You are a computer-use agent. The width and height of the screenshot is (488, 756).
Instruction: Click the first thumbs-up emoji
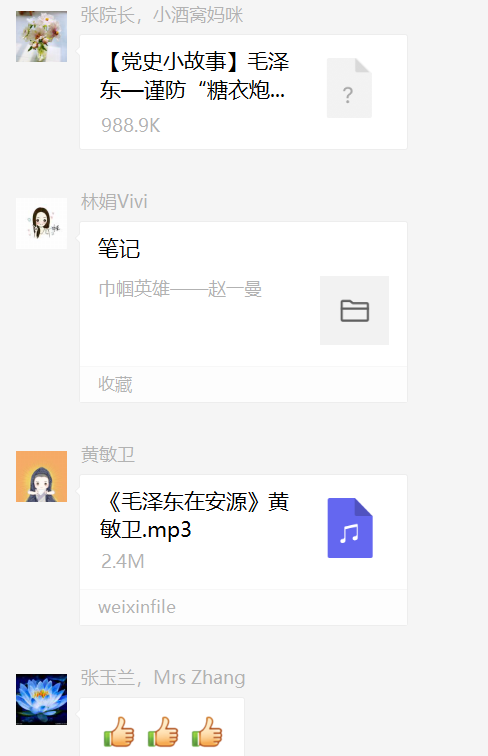click(119, 732)
